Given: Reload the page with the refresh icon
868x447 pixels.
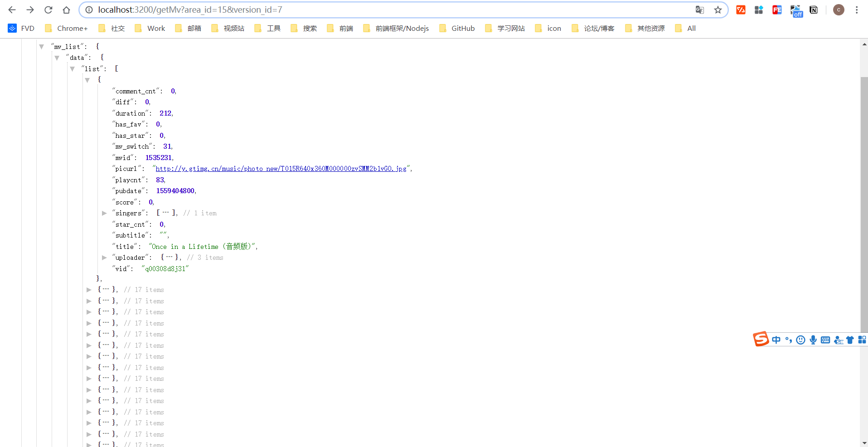Looking at the screenshot, I should tap(48, 10).
